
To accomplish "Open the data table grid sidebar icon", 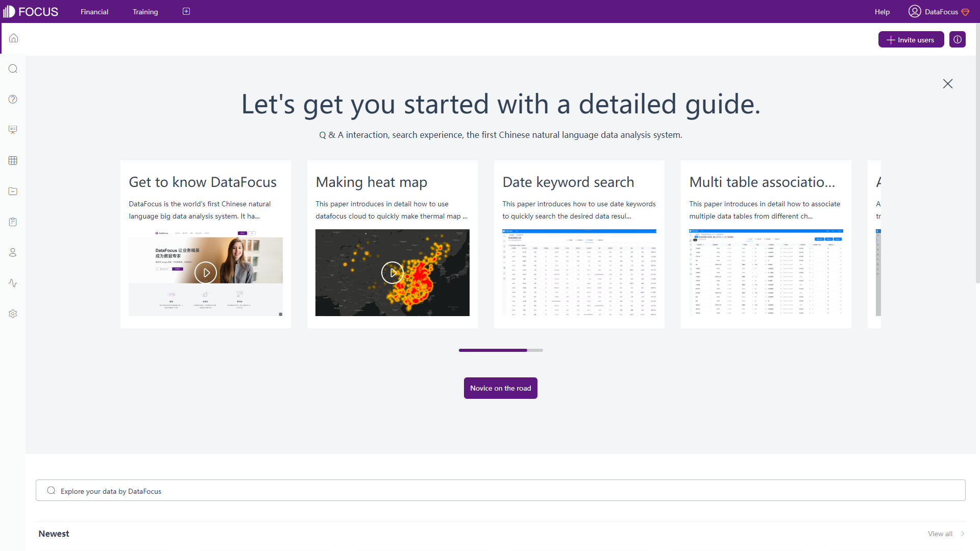I will point(13,160).
